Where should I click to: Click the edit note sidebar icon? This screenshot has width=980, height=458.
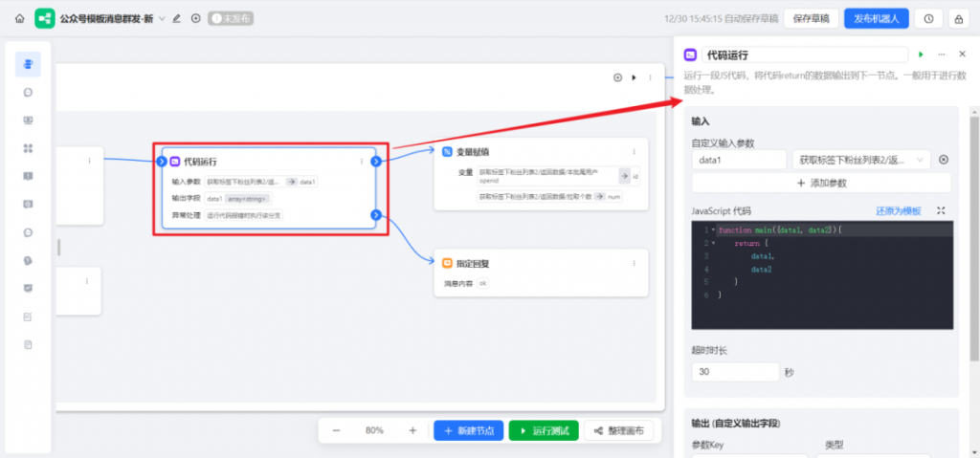coord(28,316)
